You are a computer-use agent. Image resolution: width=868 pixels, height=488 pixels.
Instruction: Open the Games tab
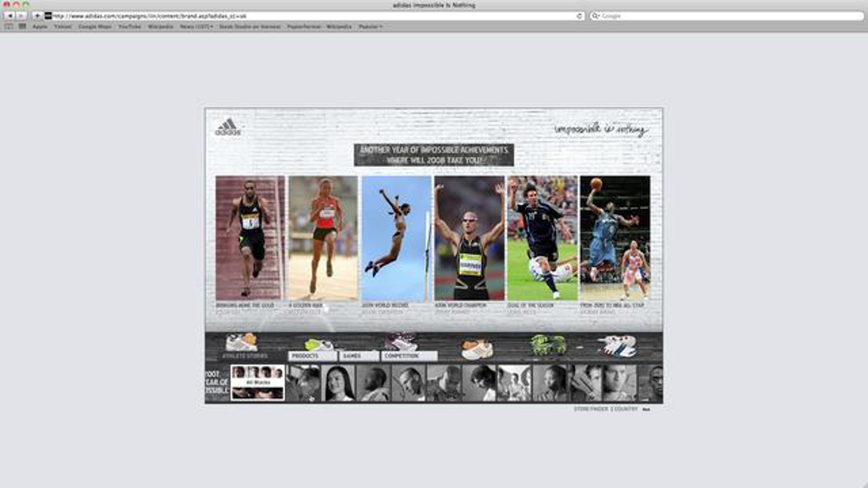point(358,356)
